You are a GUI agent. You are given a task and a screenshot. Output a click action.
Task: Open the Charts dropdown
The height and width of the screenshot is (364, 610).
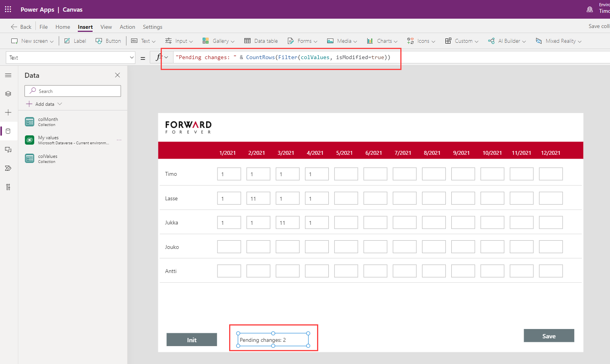pyautogui.click(x=382, y=41)
